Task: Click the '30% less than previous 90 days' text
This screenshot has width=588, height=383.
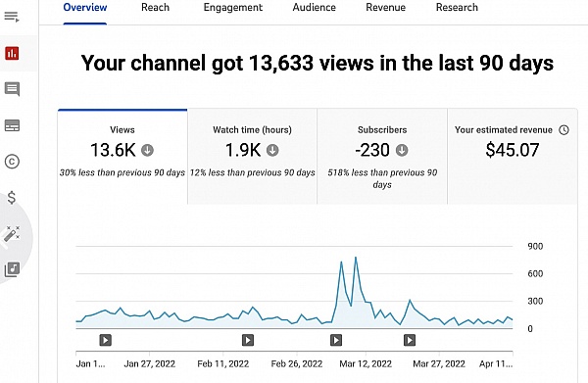Action: click(x=122, y=172)
